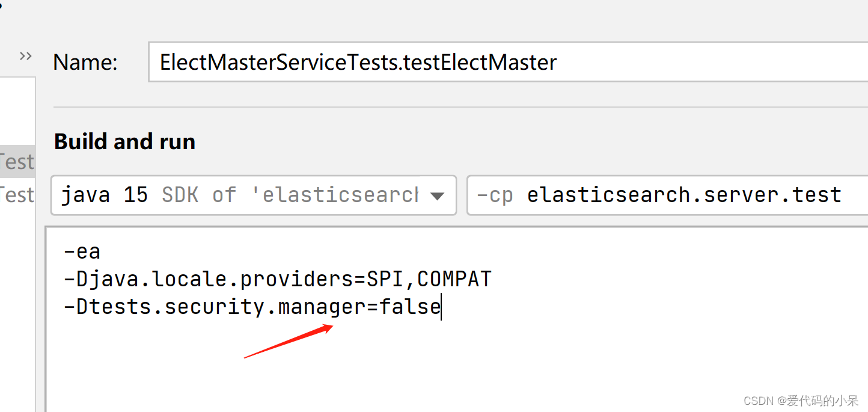Click the -Djava.locale.providers=SPI,COMPAT line
The height and width of the screenshot is (412, 868).
point(277,279)
